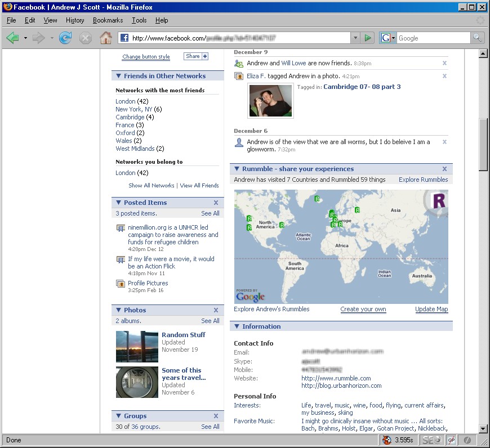Viewport: 490px width, 448px height.
Task: Click View All Friends link
Action: pos(199,185)
